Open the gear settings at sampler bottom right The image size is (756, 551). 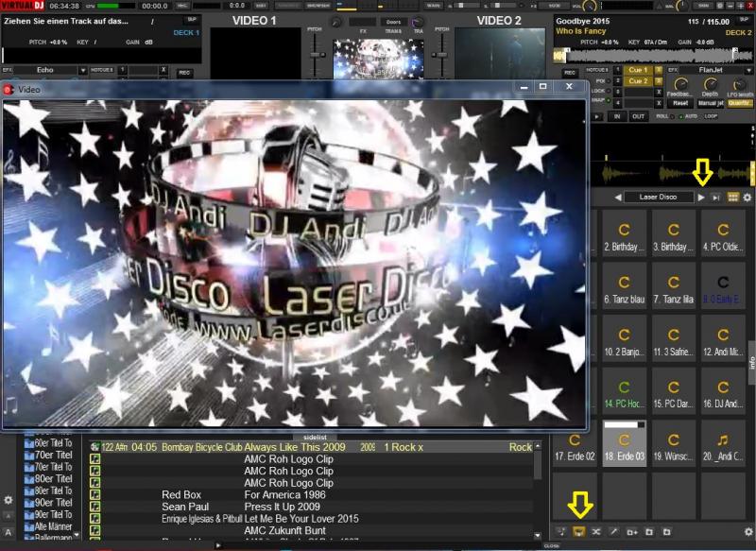pos(747,532)
